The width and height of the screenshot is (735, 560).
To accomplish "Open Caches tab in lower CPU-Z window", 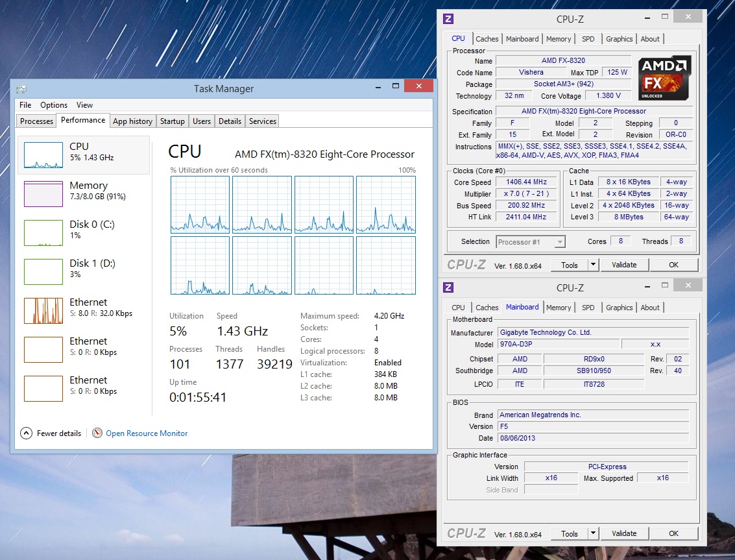I will pos(487,308).
